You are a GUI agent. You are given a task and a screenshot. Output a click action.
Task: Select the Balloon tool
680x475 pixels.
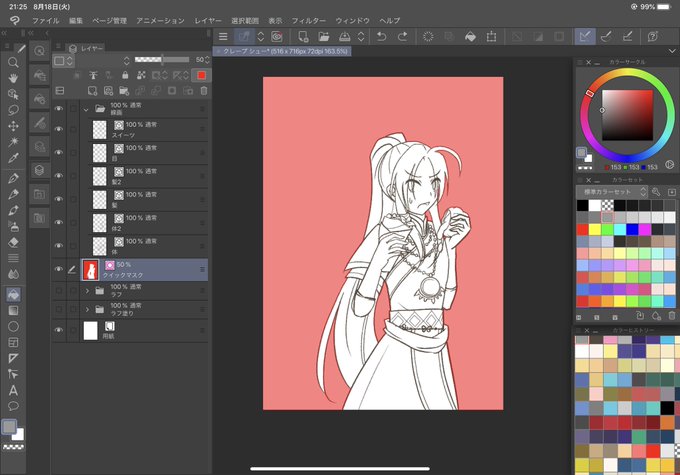(x=13, y=406)
